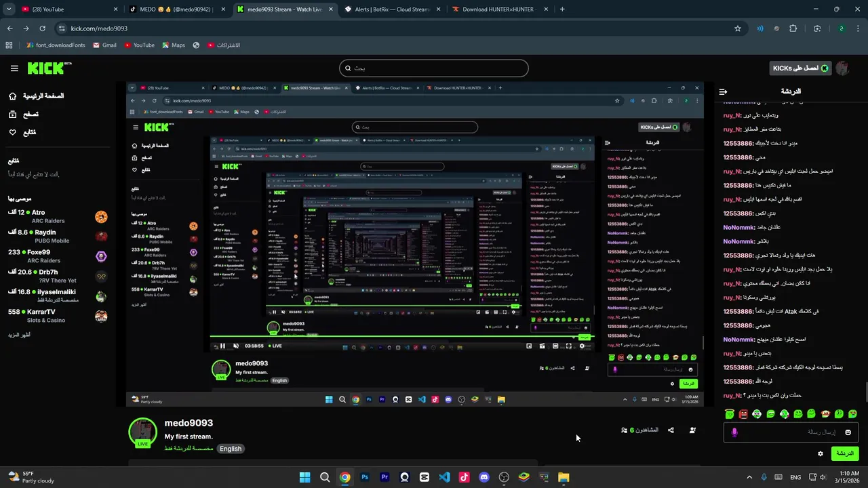This screenshot has width=868, height=488.
Task: Open the Chrome apps grid in bookmarks bar
Action: coord(9,45)
